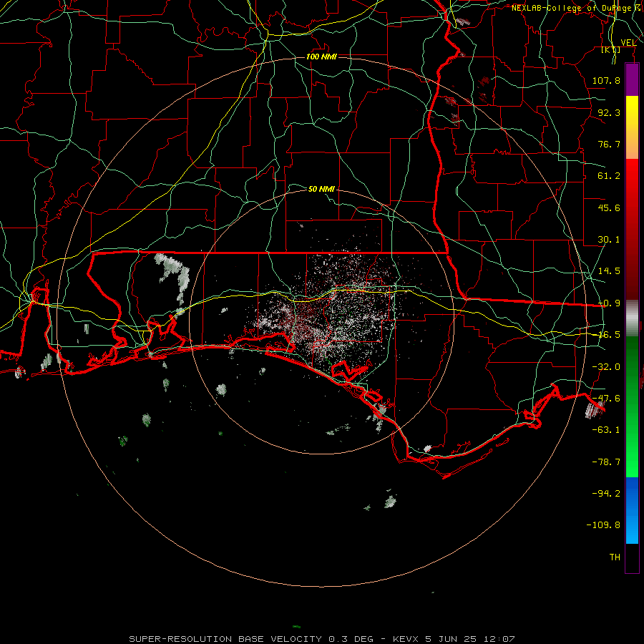This screenshot has height=644, width=644.
Task: Click the -47.6 velocity scale value
Action: [x=606, y=399]
